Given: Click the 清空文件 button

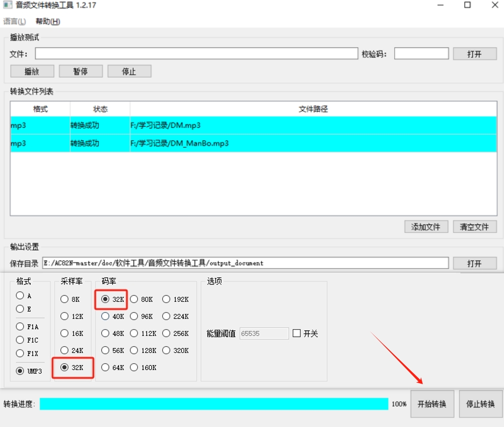Looking at the screenshot, I should click(474, 227).
